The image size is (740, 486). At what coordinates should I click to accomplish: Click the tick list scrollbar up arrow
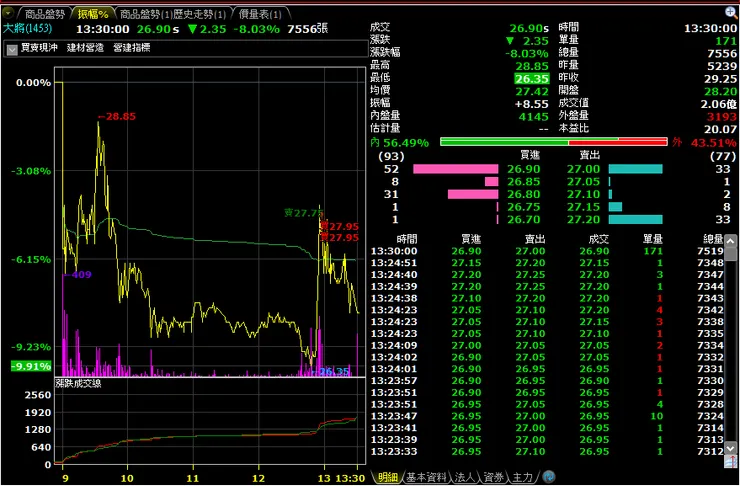pyautogui.click(x=731, y=242)
